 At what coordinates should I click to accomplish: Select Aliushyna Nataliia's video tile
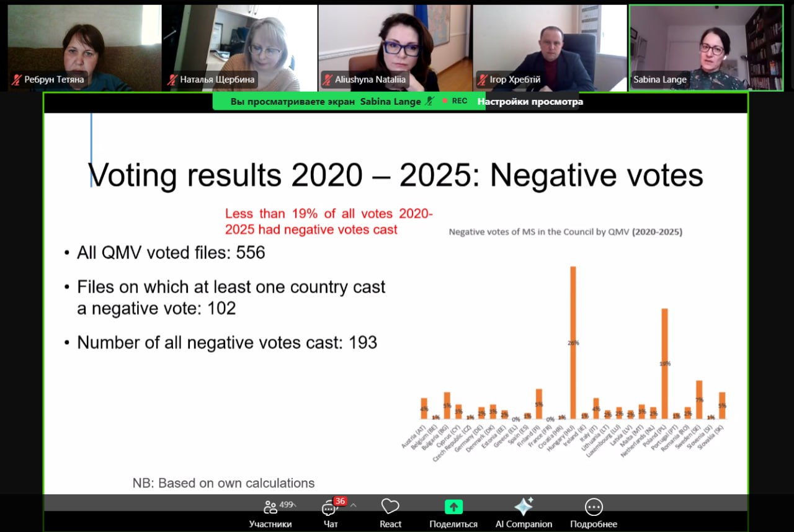(395, 47)
